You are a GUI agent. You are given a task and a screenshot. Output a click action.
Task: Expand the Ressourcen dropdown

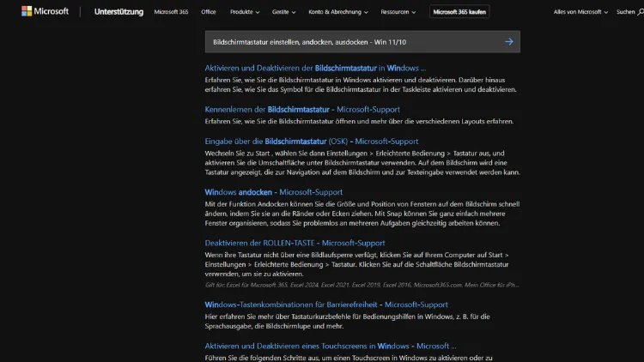click(x=398, y=12)
